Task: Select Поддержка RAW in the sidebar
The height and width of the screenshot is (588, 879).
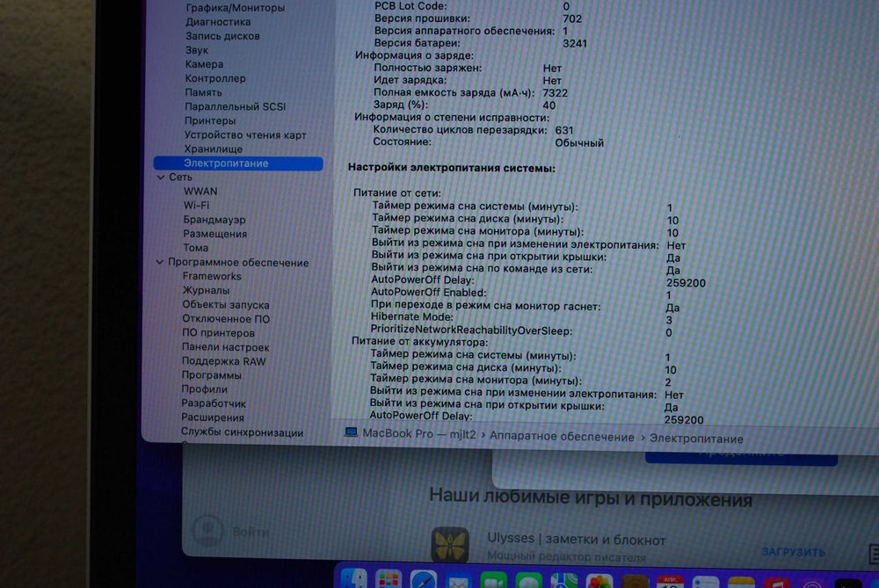Action: pyautogui.click(x=223, y=361)
